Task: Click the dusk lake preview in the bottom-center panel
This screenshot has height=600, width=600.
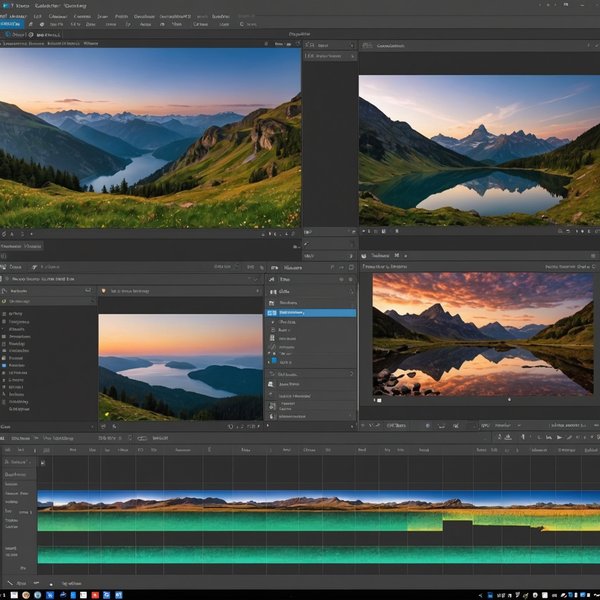Action: point(180,367)
